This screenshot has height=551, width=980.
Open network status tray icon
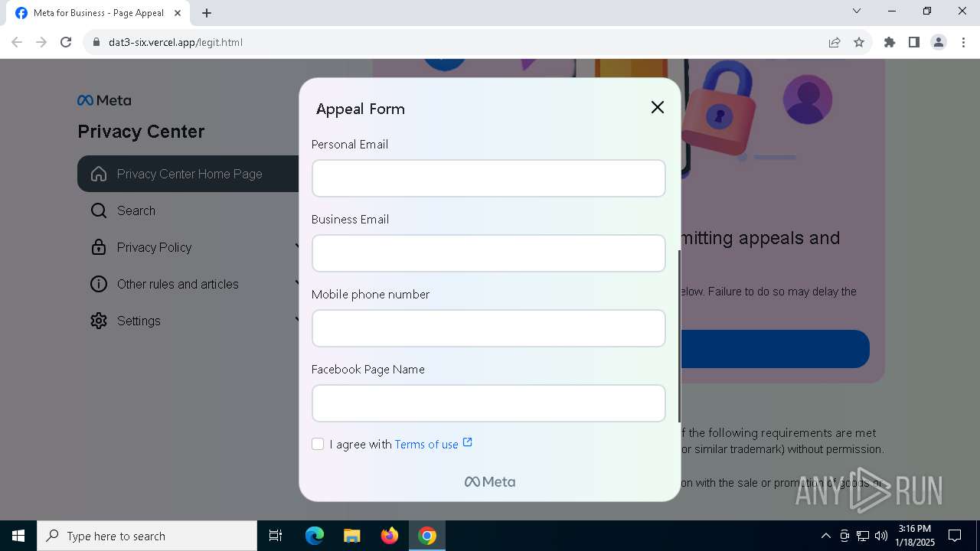pyautogui.click(x=863, y=536)
